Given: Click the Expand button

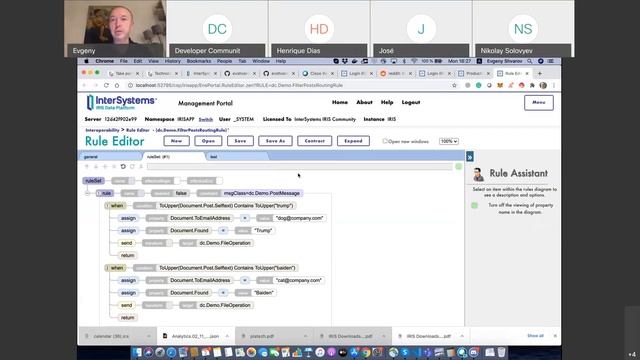Looking at the screenshot, I should (353, 141).
